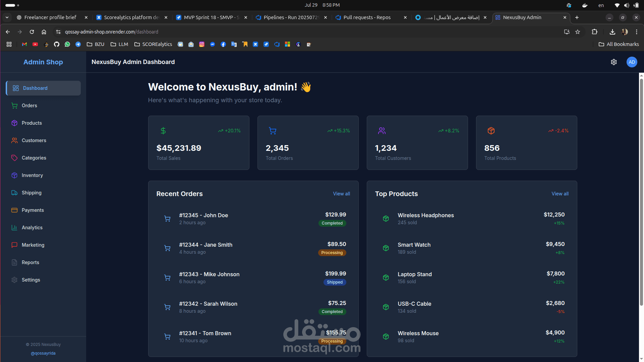Click the Shipping truck icon in sidebar

click(14, 193)
